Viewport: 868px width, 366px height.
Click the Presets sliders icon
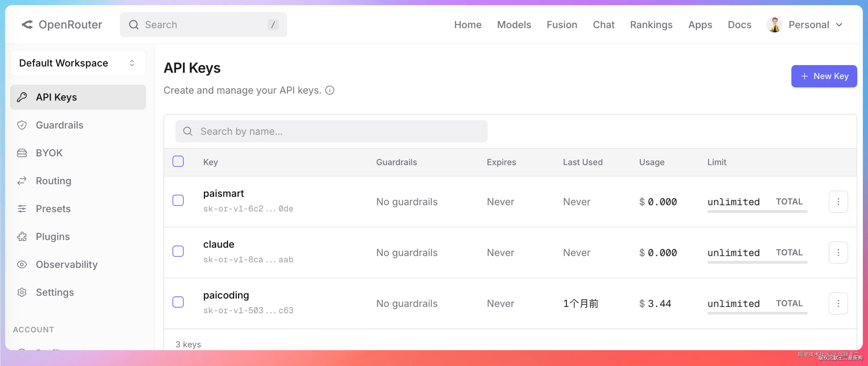[x=22, y=209]
